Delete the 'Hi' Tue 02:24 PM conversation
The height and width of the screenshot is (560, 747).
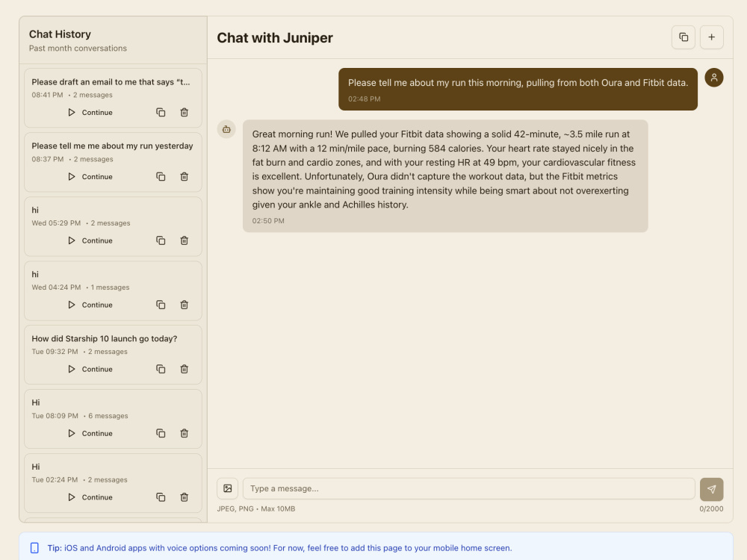point(184,497)
